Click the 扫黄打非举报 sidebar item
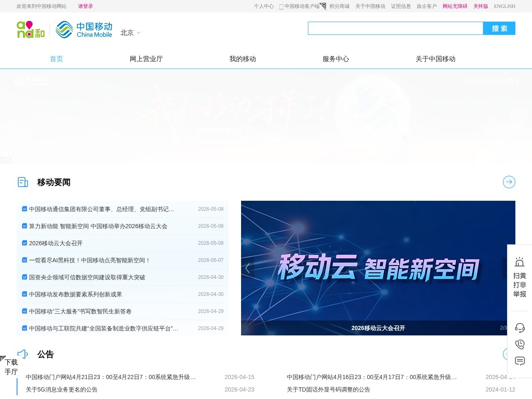 520,278
